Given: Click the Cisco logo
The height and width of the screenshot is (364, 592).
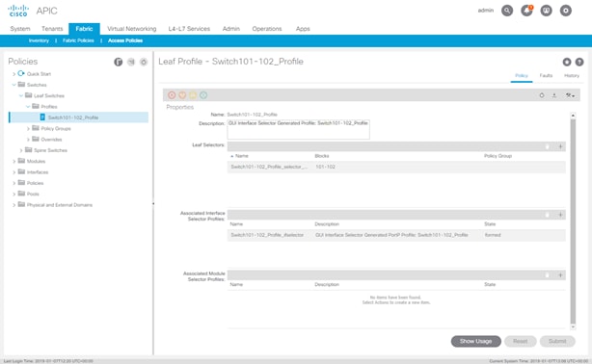Looking at the screenshot, I should 18,11.
